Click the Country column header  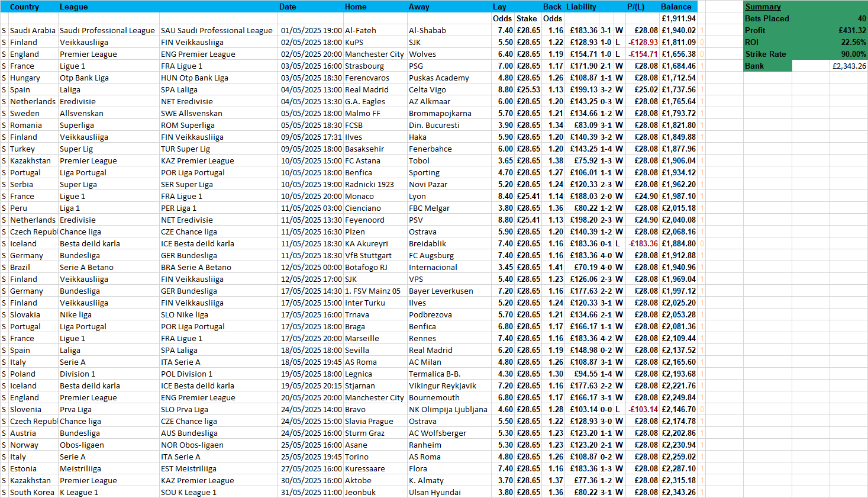[x=24, y=7]
